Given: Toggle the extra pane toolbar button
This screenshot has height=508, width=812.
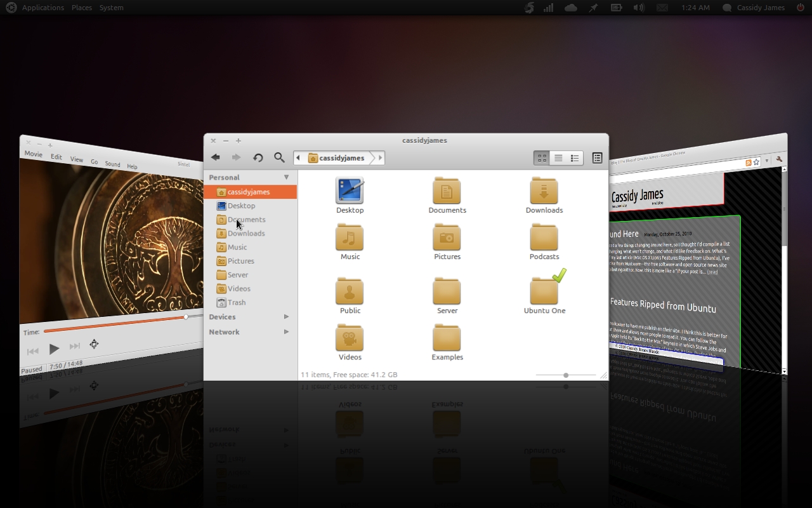Looking at the screenshot, I should pyautogui.click(x=597, y=158).
